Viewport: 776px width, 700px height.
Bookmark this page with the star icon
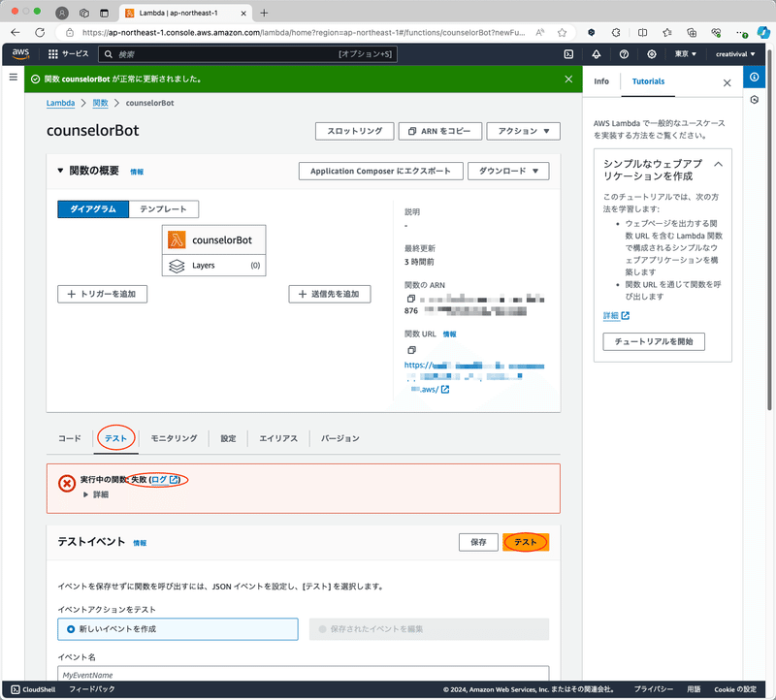562,33
